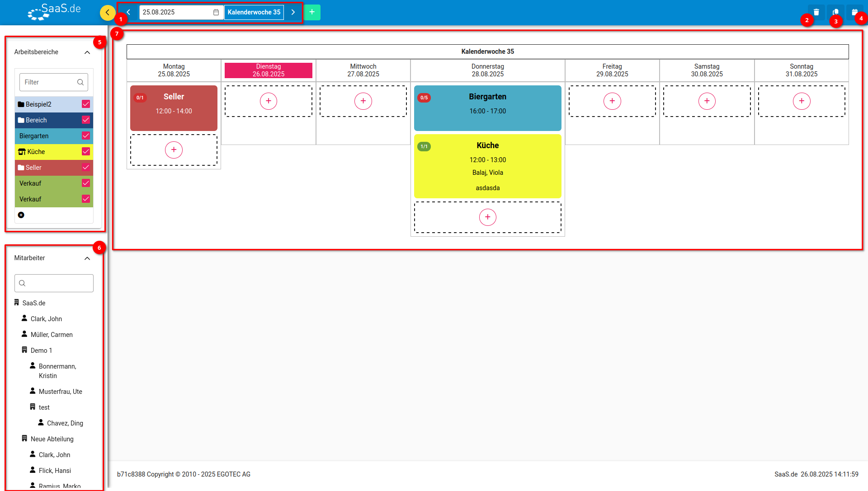The image size is (868, 491).
Task: Uncheck the Küche work area checkbox
Action: click(x=86, y=152)
